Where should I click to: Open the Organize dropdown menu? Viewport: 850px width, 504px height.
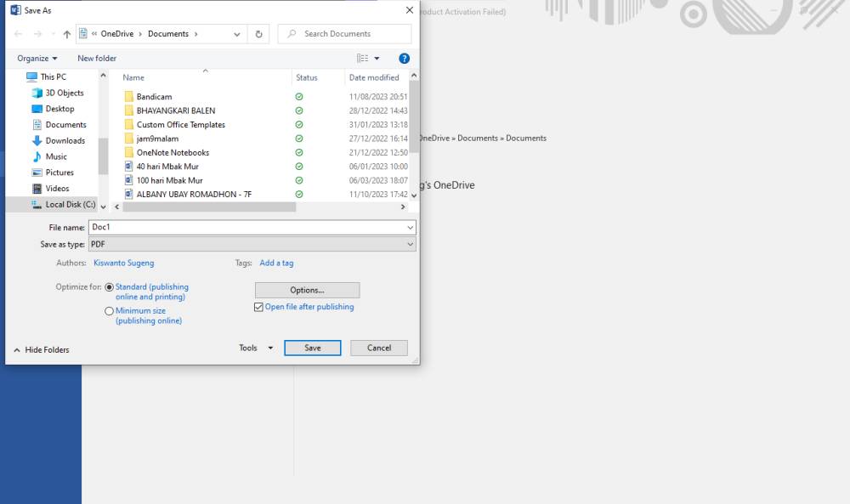(x=37, y=59)
